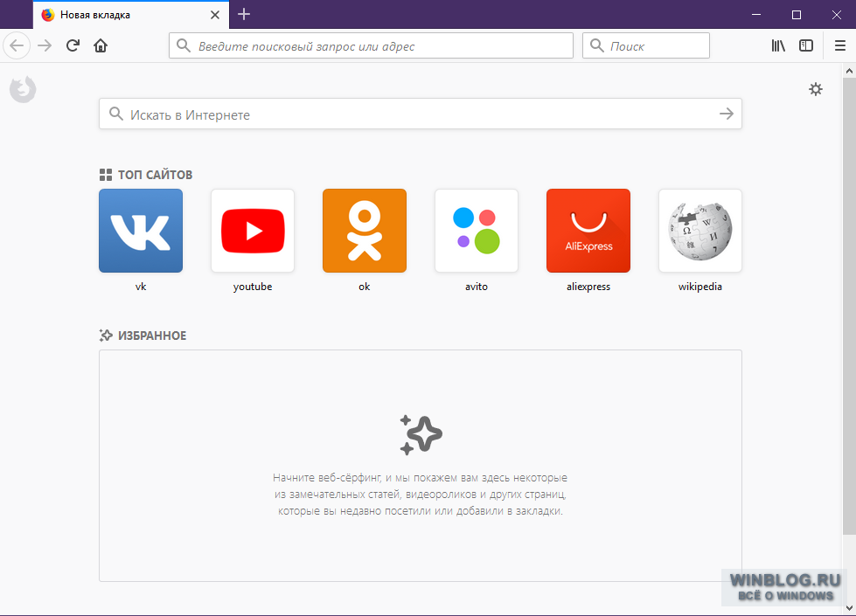Click the Искать в Интернете field
This screenshot has height=616, width=856.
point(421,114)
